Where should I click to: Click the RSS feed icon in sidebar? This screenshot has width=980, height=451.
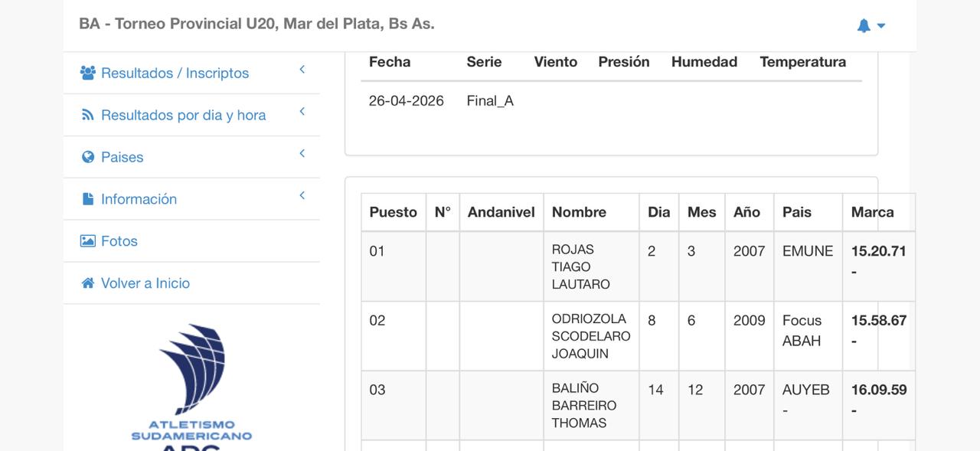click(87, 115)
